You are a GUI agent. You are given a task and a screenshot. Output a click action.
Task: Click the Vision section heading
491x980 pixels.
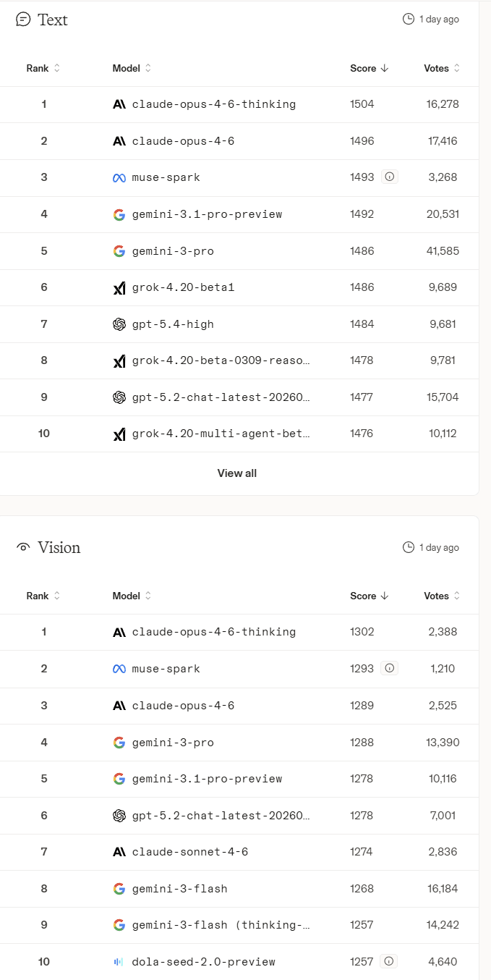(x=59, y=547)
